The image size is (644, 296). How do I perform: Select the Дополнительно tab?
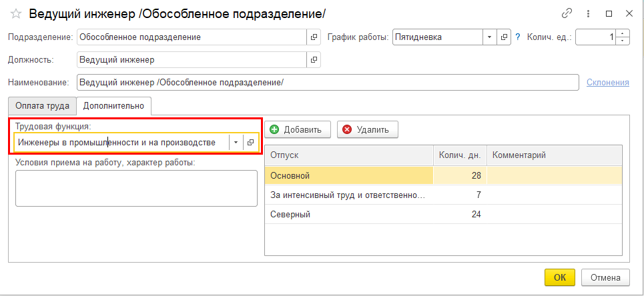pyautogui.click(x=113, y=105)
